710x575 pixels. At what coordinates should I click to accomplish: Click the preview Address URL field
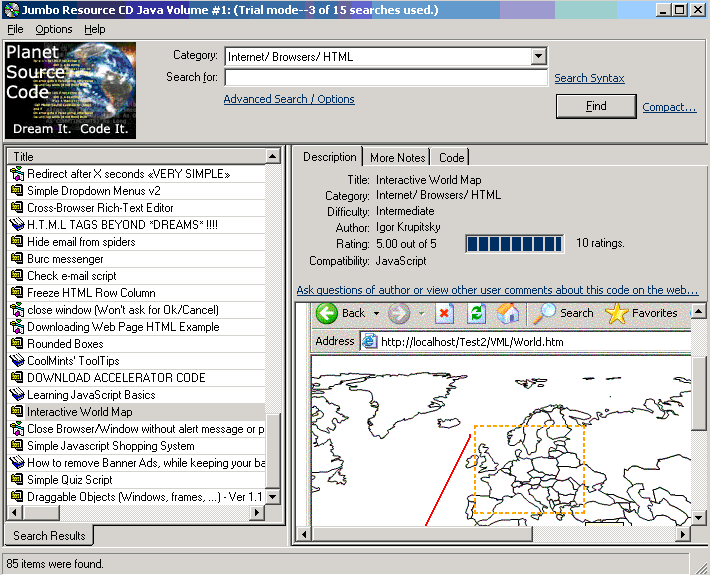(525, 341)
